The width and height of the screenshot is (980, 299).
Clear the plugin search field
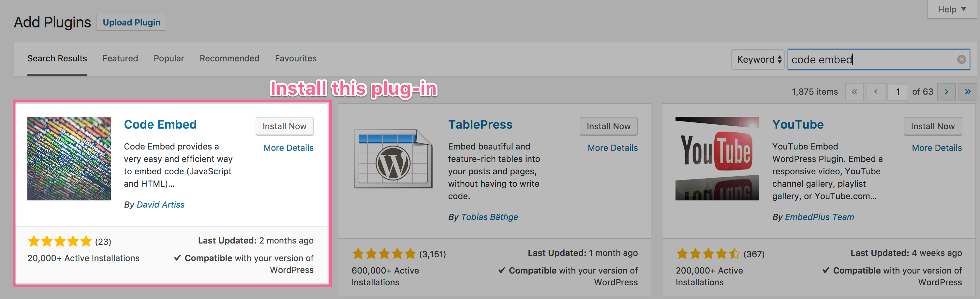click(x=961, y=59)
